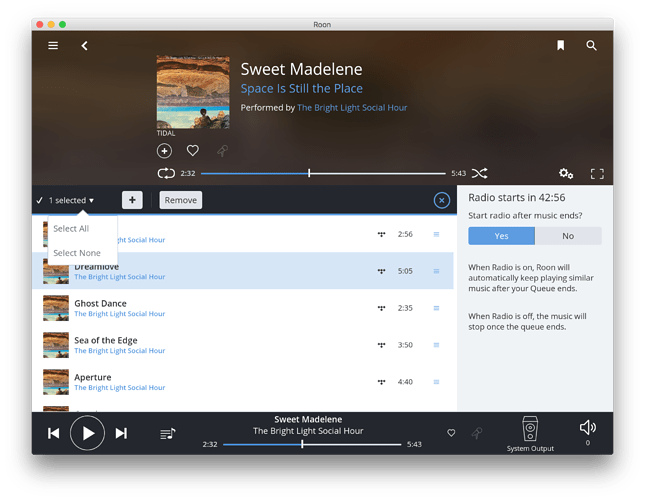Open artist link under Aperture
Screen dimensions: 645x500
[120, 388]
